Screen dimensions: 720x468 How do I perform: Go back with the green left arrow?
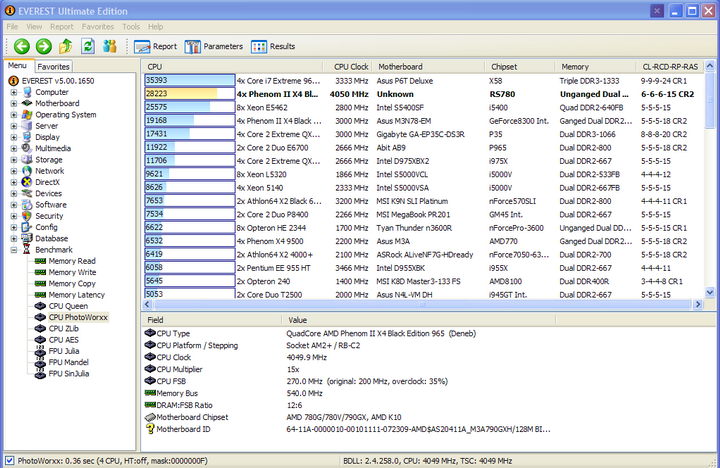(x=22, y=46)
